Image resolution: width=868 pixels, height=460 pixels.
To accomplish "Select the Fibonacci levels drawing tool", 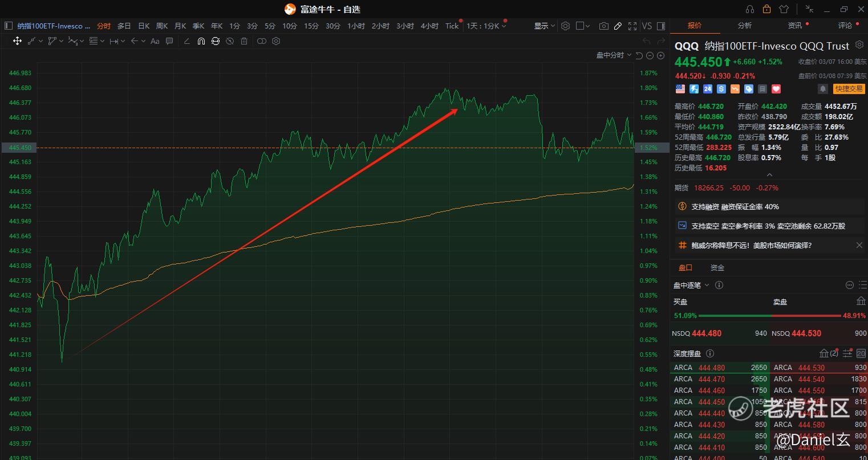I will click(x=94, y=41).
